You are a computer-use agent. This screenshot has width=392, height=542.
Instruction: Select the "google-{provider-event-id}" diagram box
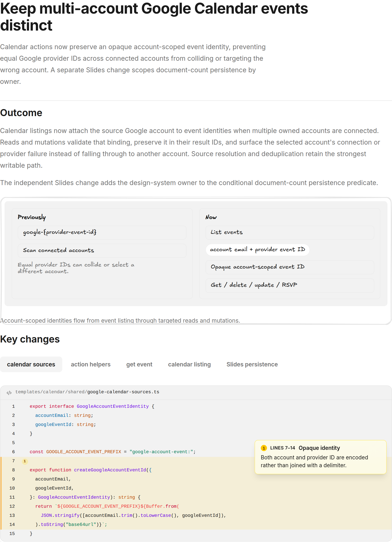coord(102,232)
